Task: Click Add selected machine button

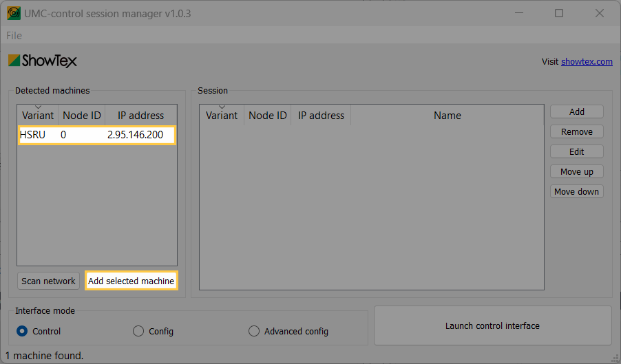Action: (131, 281)
